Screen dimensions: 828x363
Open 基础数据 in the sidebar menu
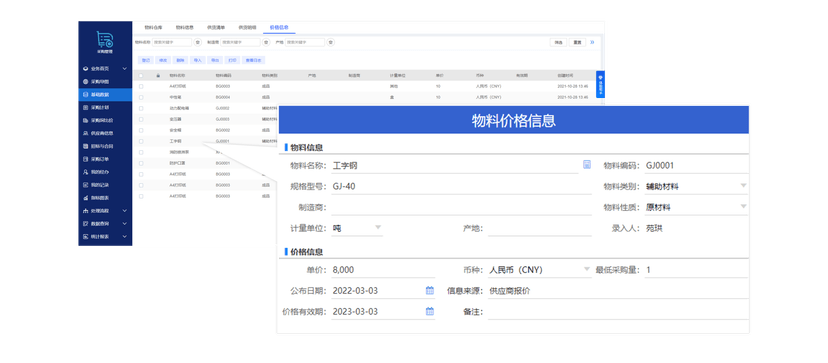click(x=105, y=95)
